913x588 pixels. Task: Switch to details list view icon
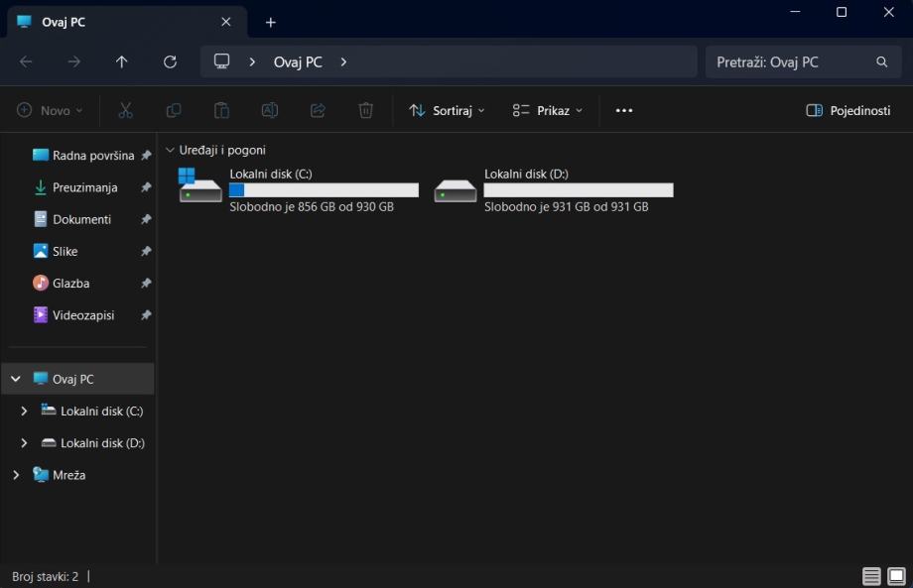pos(871,576)
